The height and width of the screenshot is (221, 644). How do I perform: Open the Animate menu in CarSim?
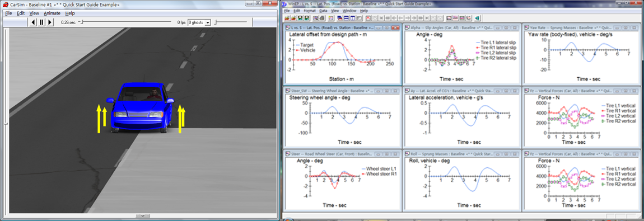[x=52, y=13]
